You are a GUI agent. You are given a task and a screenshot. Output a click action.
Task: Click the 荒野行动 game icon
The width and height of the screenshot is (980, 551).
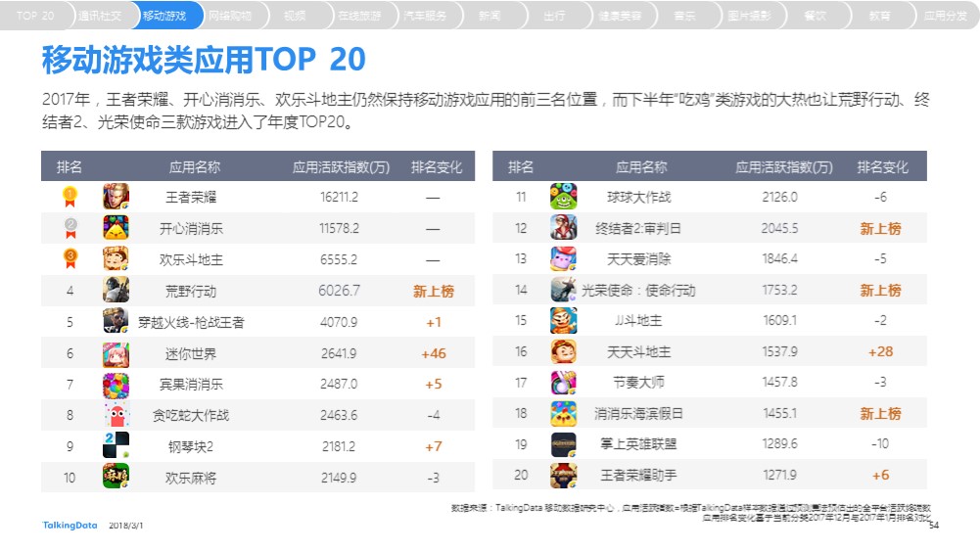pos(116,290)
